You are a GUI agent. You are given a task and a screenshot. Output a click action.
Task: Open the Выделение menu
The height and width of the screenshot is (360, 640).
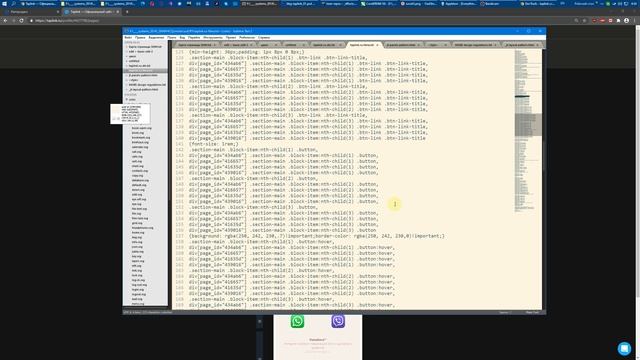pos(156,38)
